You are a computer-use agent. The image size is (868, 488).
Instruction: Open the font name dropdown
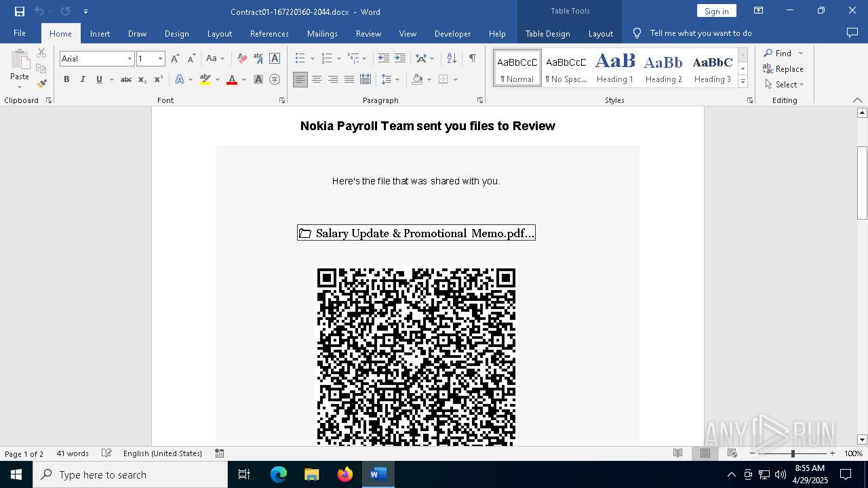(x=130, y=59)
